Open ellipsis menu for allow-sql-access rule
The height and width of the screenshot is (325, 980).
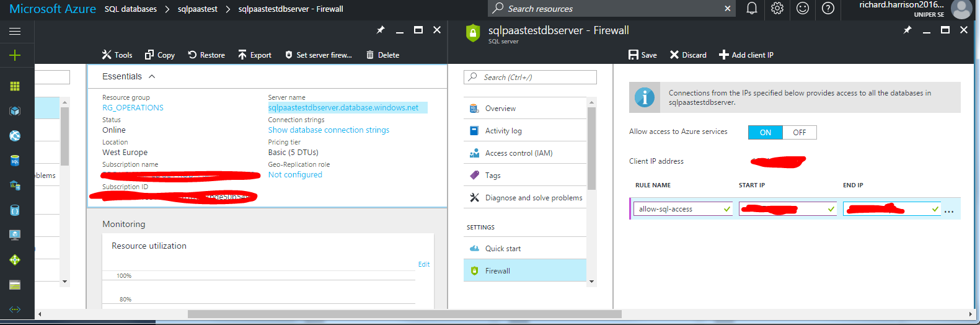click(x=949, y=211)
